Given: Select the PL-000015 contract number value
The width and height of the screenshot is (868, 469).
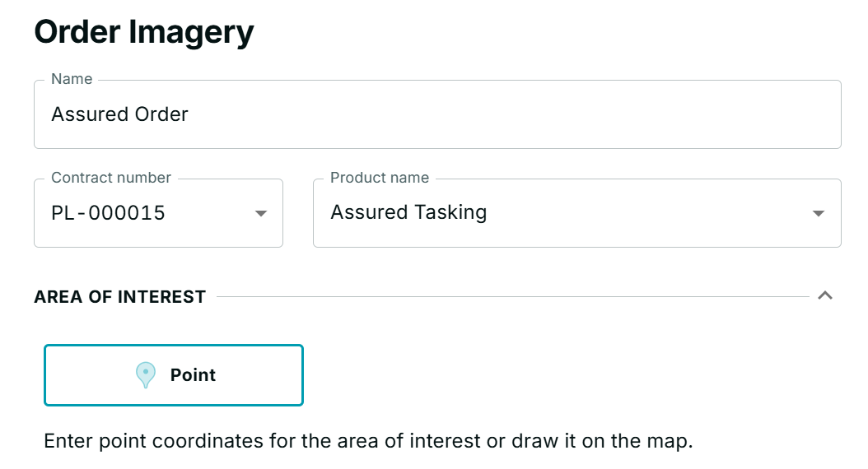Looking at the screenshot, I should (108, 213).
